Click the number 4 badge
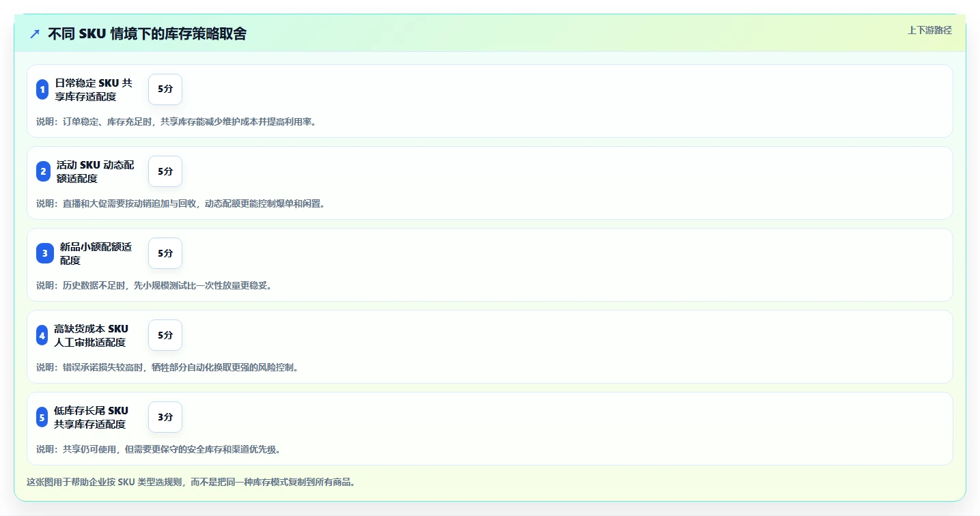The width and height of the screenshot is (980, 516). tap(42, 335)
